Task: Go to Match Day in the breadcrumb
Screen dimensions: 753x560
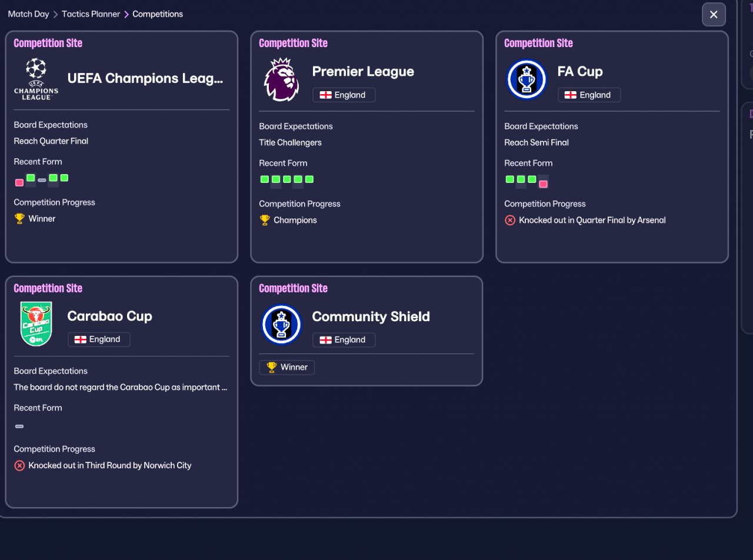Action: (29, 14)
